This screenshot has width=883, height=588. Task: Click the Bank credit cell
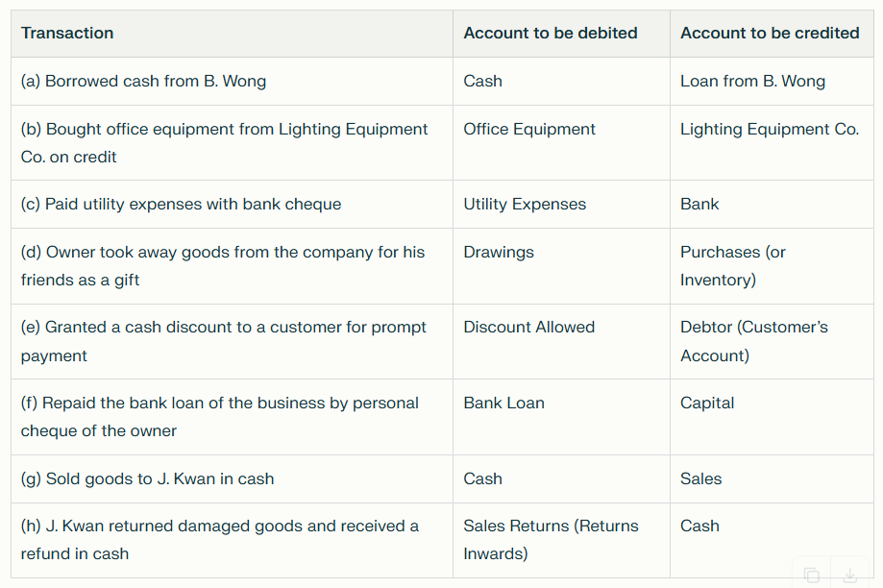pyautogui.click(x=699, y=205)
